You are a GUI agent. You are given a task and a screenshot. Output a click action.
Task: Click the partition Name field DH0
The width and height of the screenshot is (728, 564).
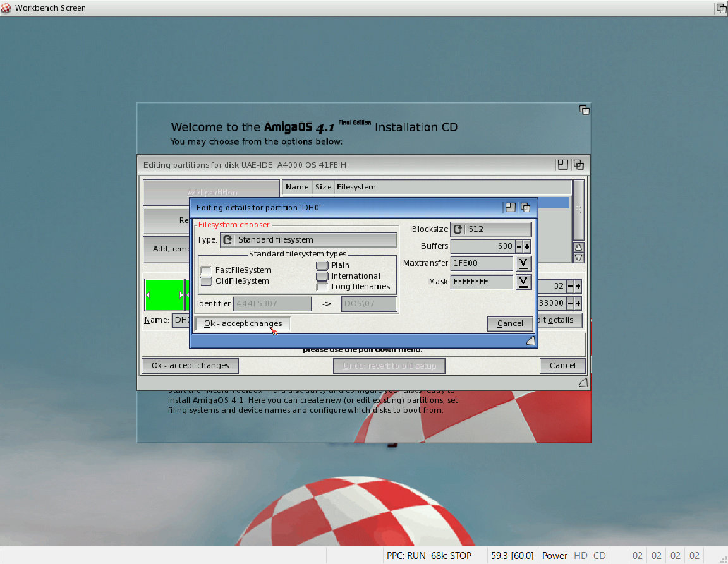[181, 320]
